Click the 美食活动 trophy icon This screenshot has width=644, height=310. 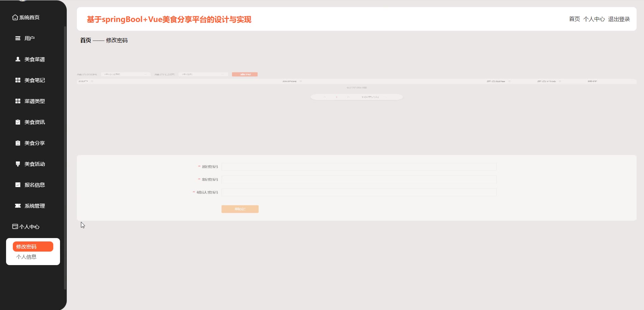(x=18, y=164)
